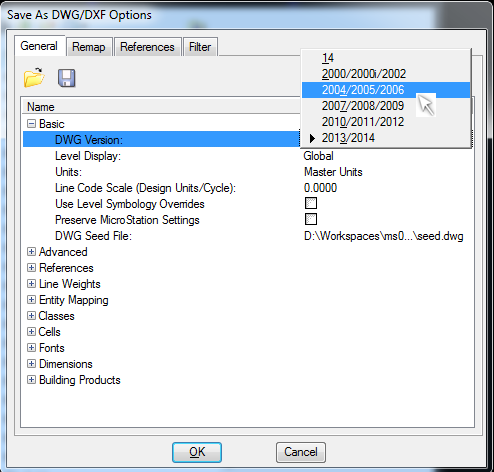Collapse the Basic section
Image resolution: width=494 pixels, height=472 pixels.
[31, 124]
